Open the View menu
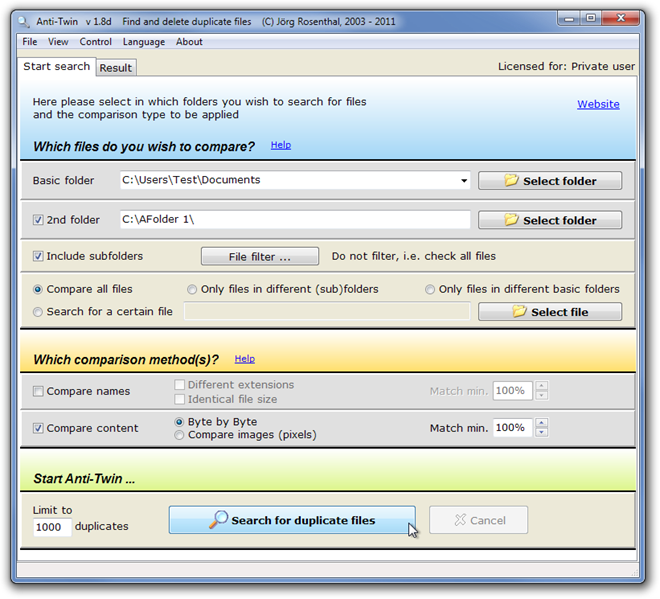The image size is (660, 599). click(x=58, y=42)
